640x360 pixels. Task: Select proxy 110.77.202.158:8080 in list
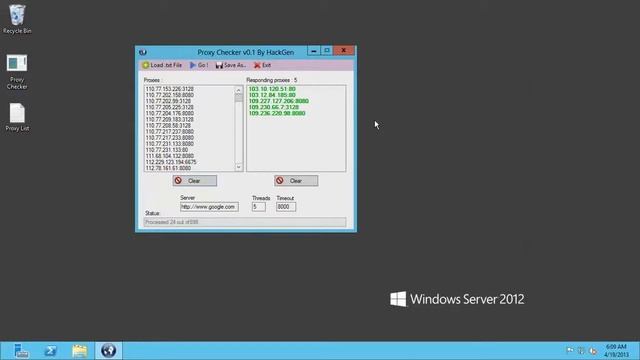tap(169, 95)
